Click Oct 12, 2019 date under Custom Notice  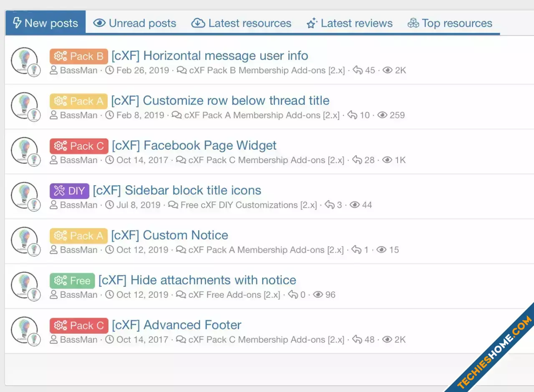[x=142, y=250]
